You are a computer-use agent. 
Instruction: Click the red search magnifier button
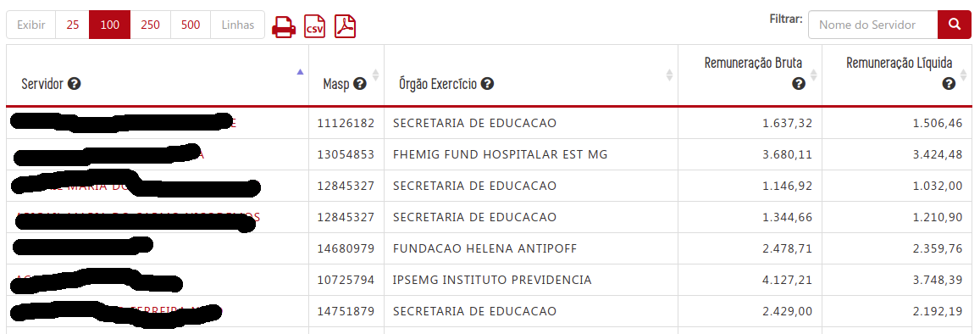(x=955, y=25)
